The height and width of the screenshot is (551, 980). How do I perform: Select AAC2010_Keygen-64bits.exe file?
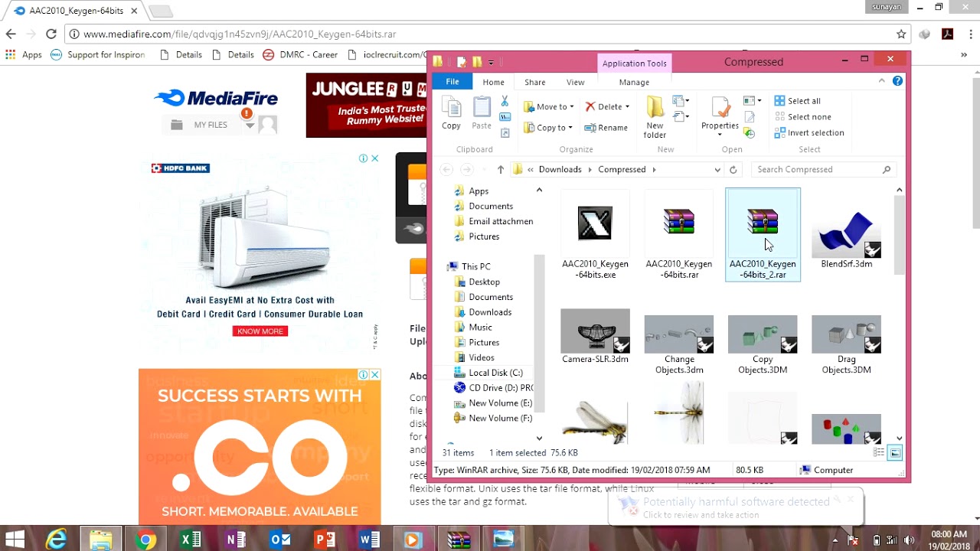click(x=595, y=235)
